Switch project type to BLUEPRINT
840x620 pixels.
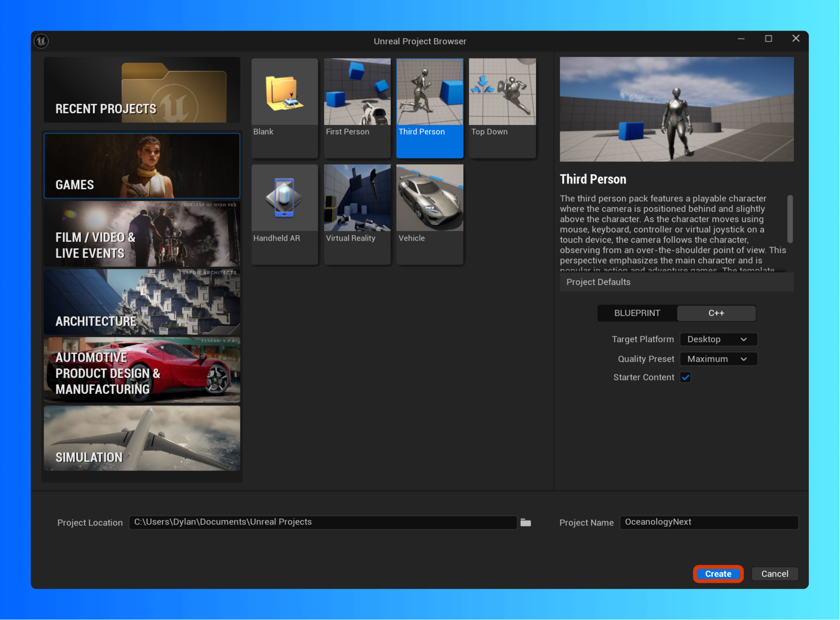(637, 313)
